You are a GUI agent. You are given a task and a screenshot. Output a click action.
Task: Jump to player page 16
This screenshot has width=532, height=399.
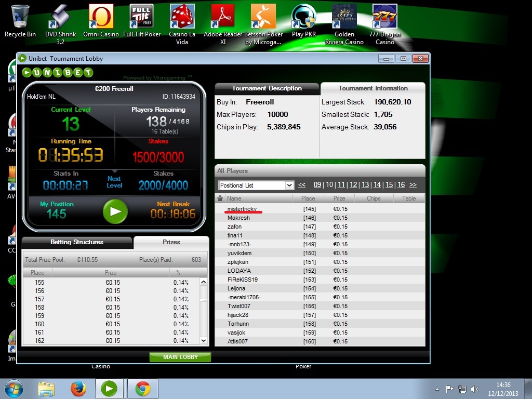401,185
